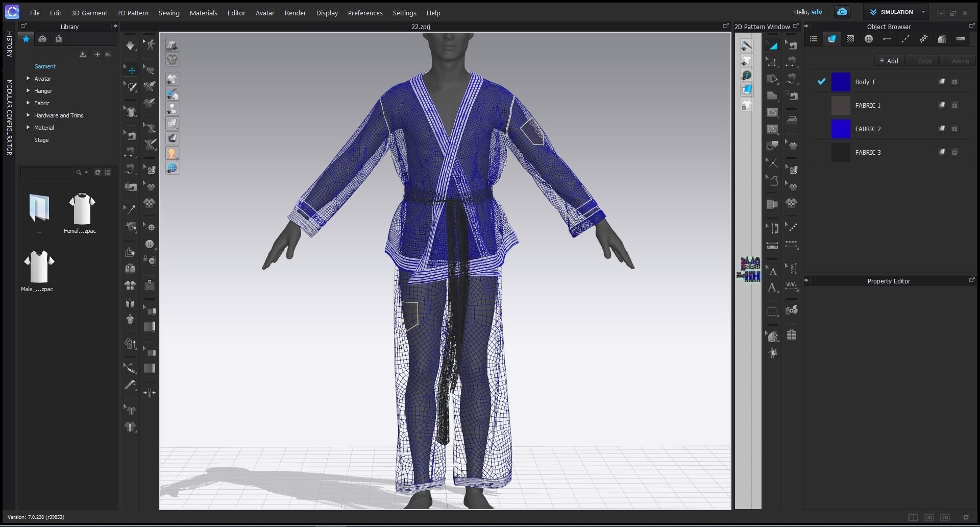The width and height of the screenshot is (980, 527).
Task: Open the Sewing menu
Action: (169, 13)
